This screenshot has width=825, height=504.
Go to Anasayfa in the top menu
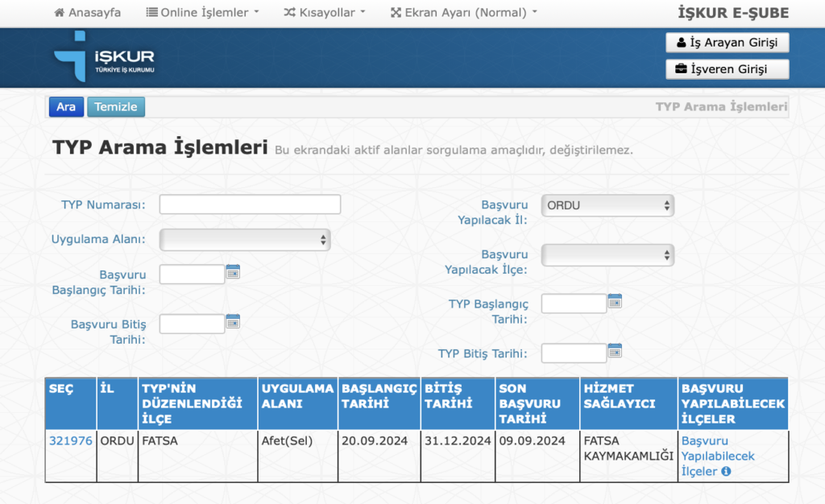click(87, 13)
